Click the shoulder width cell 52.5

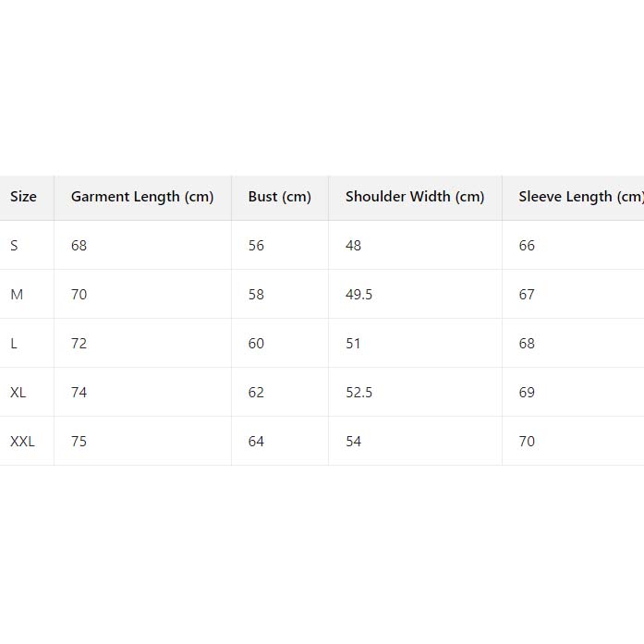tap(359, 393)
